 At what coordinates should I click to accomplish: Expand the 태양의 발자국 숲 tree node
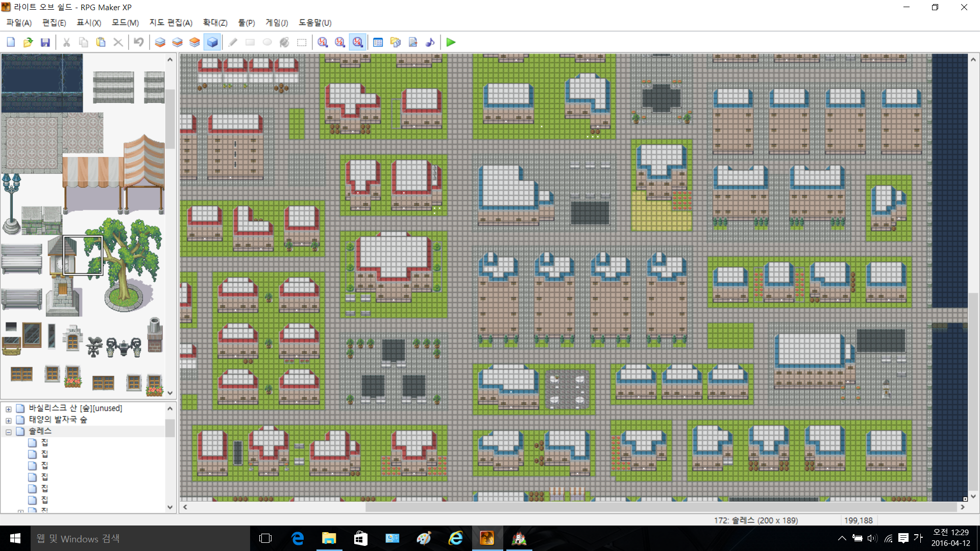(9, 420)
